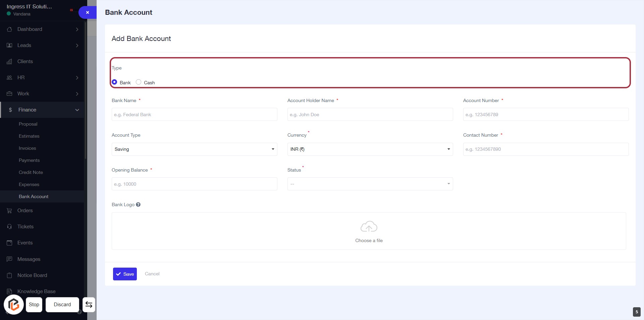Click the Orders cart icon in sidebar
This screenshot has height=320, width=644.
9,211
